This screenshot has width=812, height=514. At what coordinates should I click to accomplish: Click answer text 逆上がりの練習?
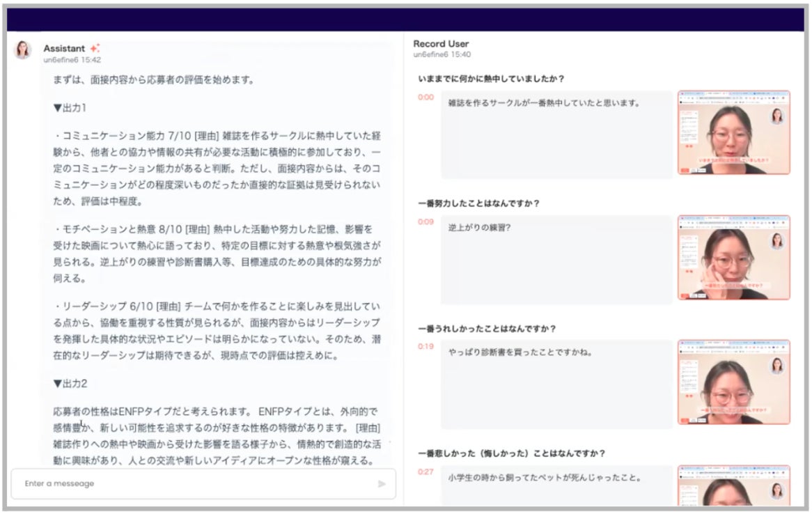point(480,228)
